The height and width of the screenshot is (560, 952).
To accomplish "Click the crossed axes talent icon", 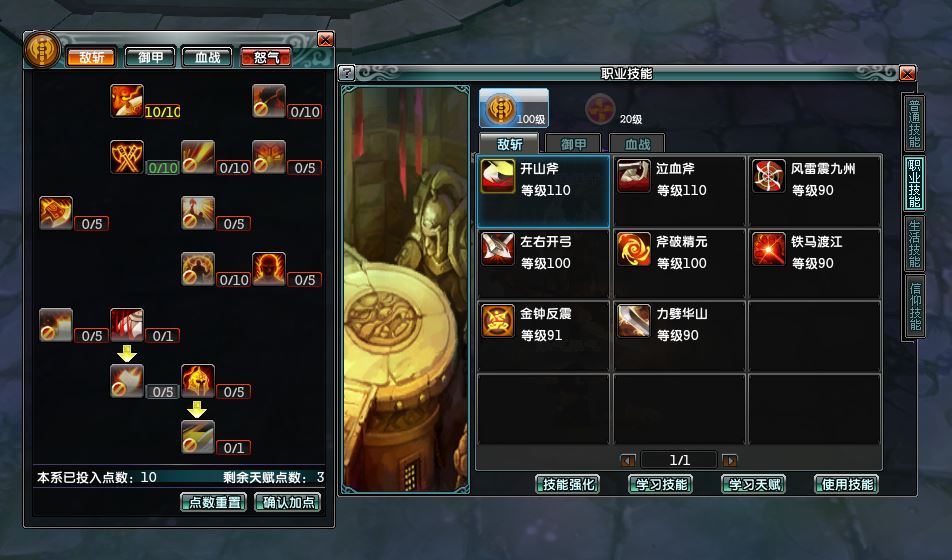I will [127, 157].
